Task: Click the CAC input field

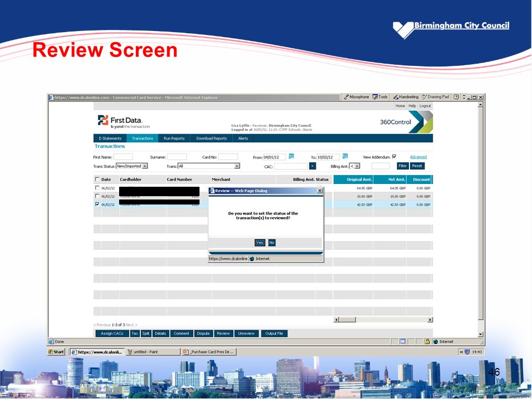Action: [291, 166]
